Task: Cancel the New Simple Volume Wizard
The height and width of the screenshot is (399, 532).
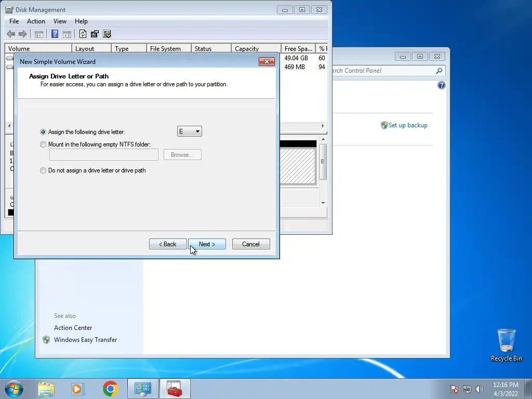Action: tap(251, 244)
